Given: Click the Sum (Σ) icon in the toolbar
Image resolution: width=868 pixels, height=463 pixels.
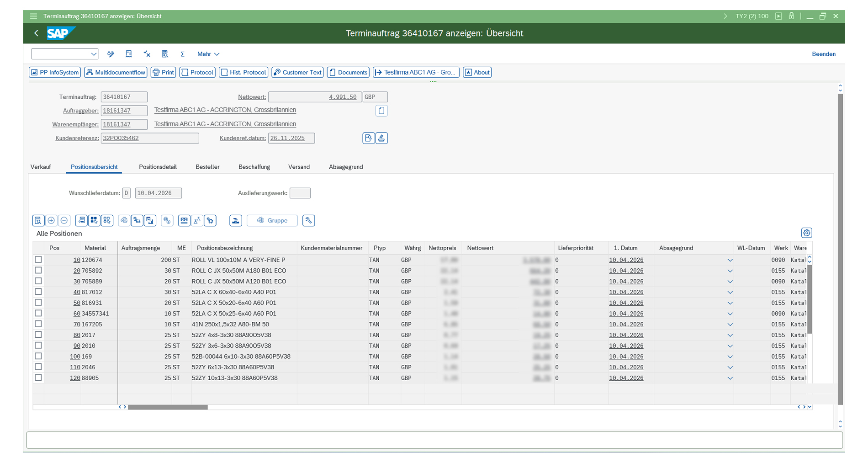Looking at the screenshot, I should click(182, 54).
